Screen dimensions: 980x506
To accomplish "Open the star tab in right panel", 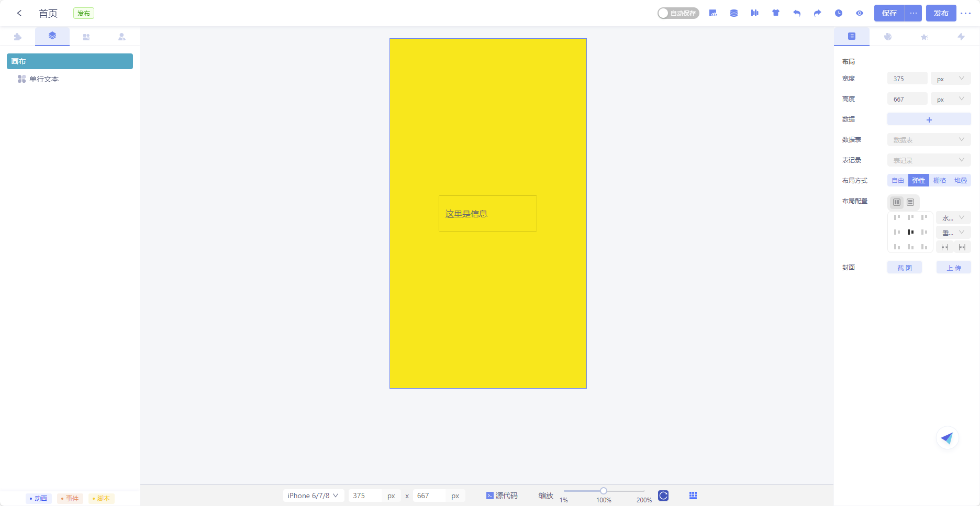I will 924,37.
